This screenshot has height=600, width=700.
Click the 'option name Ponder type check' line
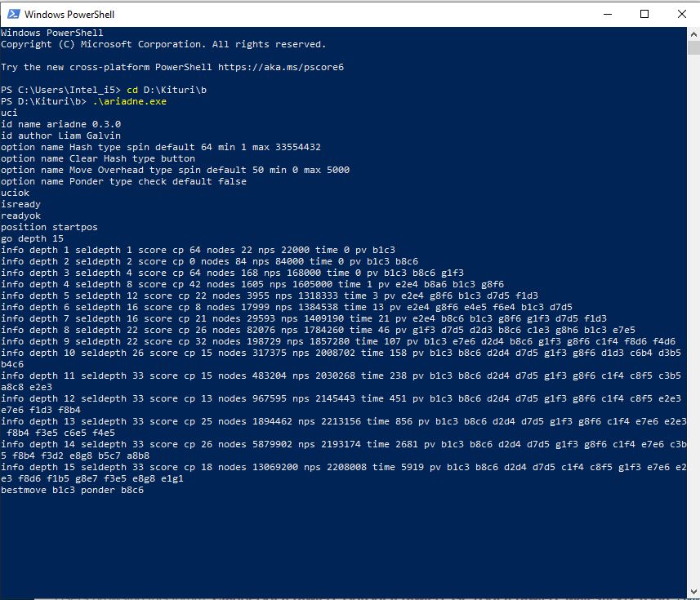pos(123,181)
